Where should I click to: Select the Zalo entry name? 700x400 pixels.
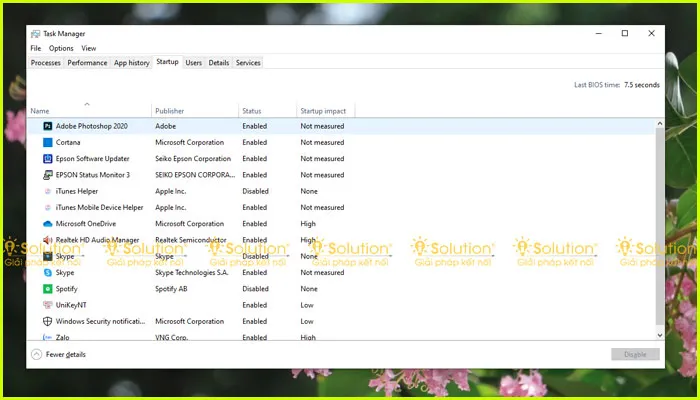62,338
